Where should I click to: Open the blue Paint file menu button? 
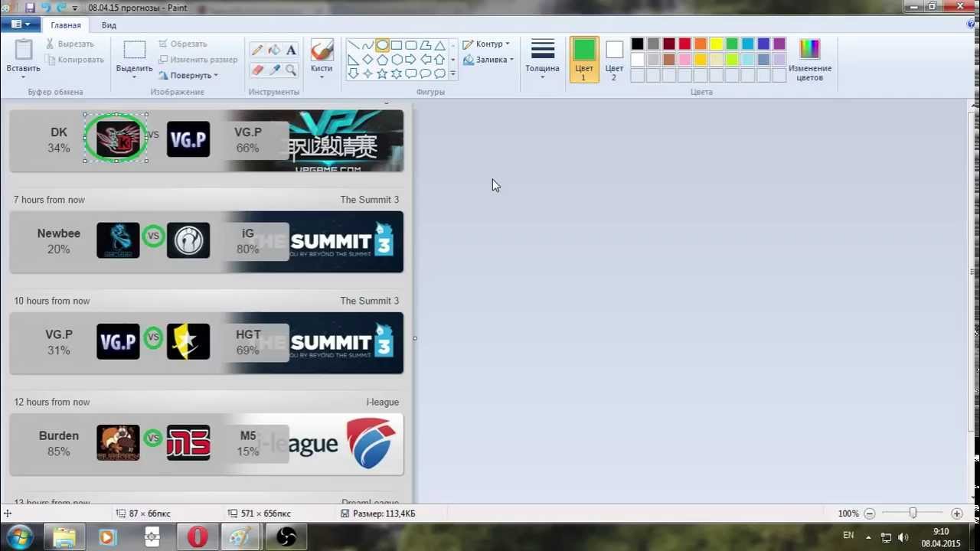click(21, 24)
